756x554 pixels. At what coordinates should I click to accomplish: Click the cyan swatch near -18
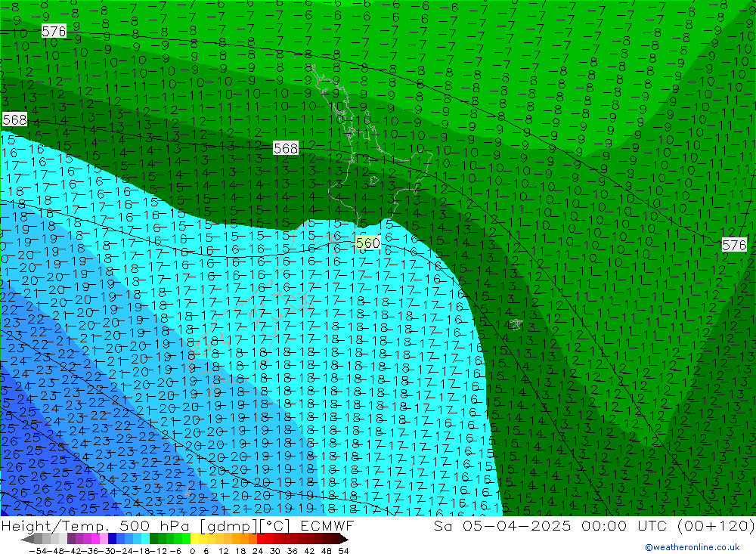click(145, 539)
